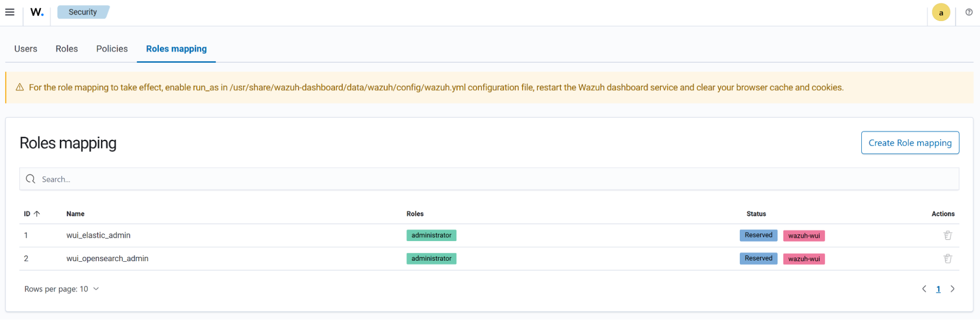Screen dimensions: 980x320
Task: Select the Policies tab
Action: click(x=112, y=49)
